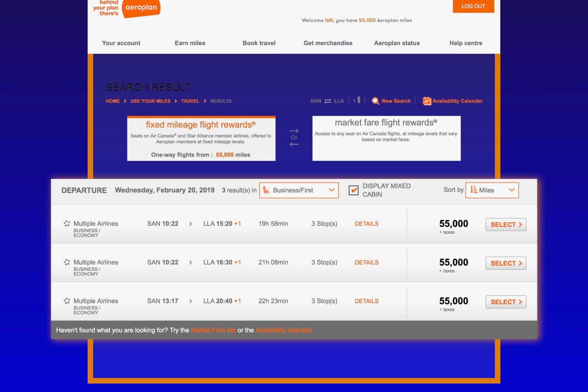Click the Availability Calendar icon

coord(427,101)
